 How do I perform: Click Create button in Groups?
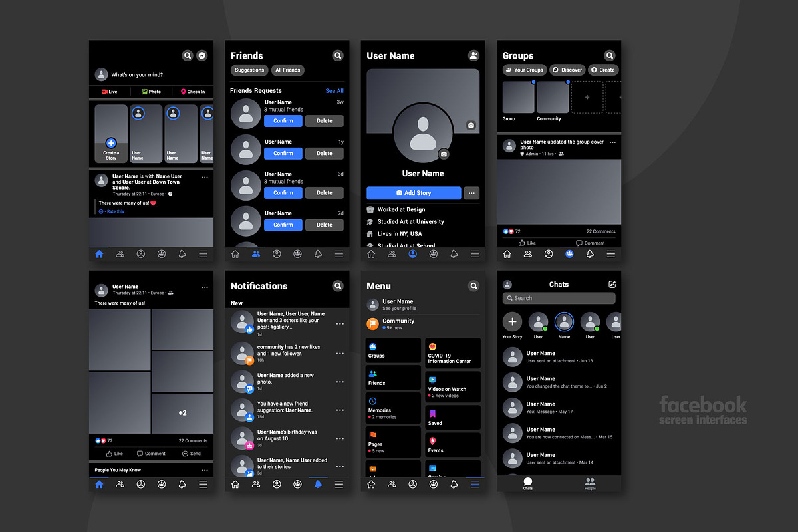(603, 70)
